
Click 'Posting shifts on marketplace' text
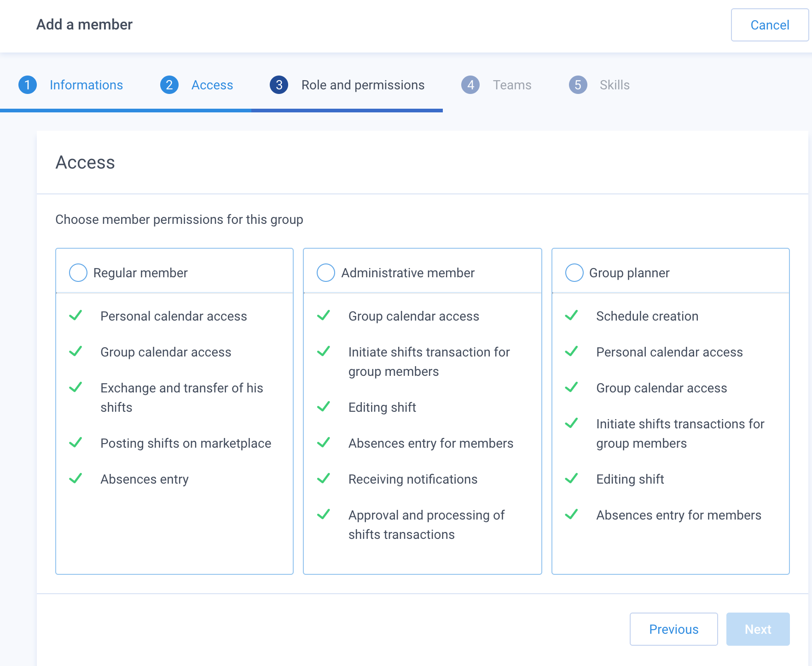pos(186,443)
